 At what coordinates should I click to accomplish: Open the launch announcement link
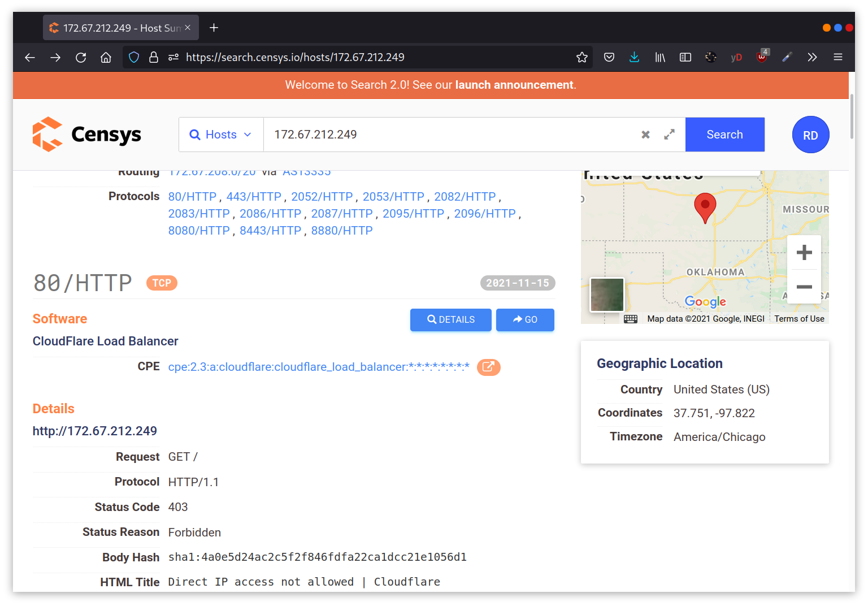point(514,85)
